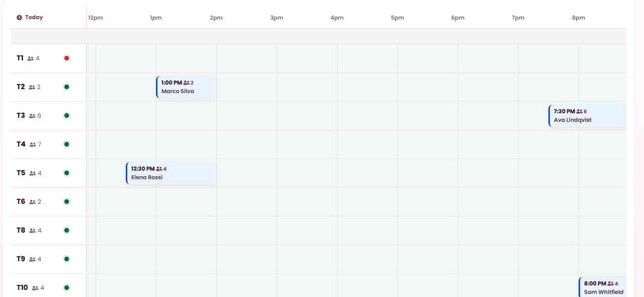
Task: Select table label T9
Action: click(x=21, y=259)
